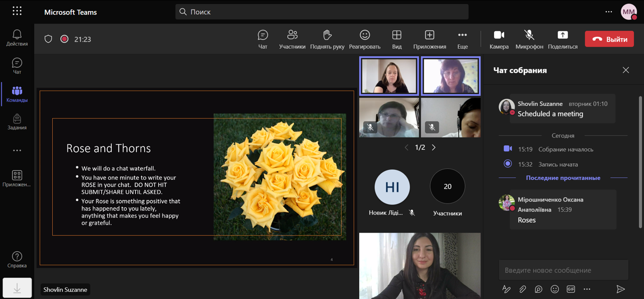Open the MM profile avatar menu
Screen dimensions: 644x299
click(x=629, y=12)
